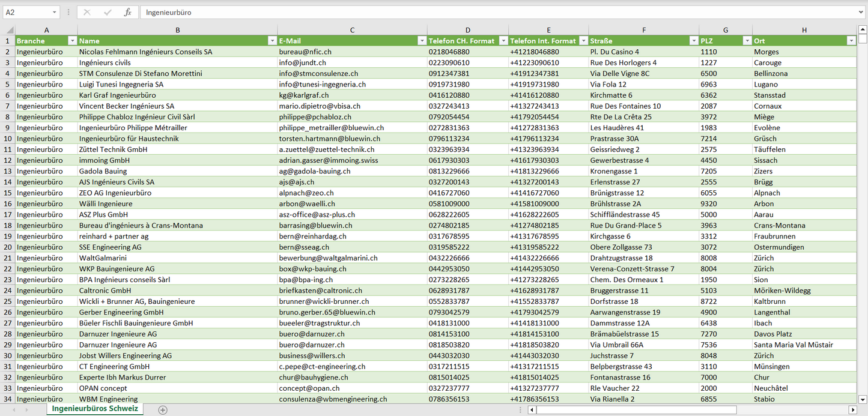Select the Ingenieurbüros Schweiz sheet tab
868x416 pixels.
pyautogui.click(x=95, y=409)
